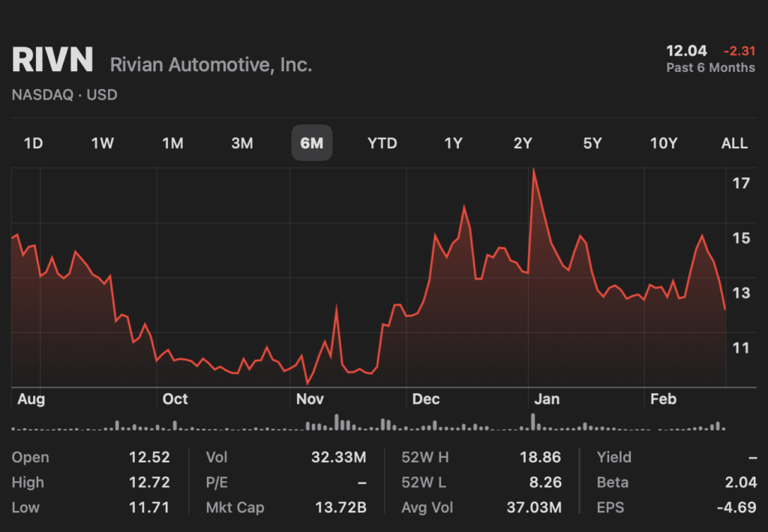Click the Avg Vol value 37.03M
This screenshot has width=768, height=532.
coord(534,507)
